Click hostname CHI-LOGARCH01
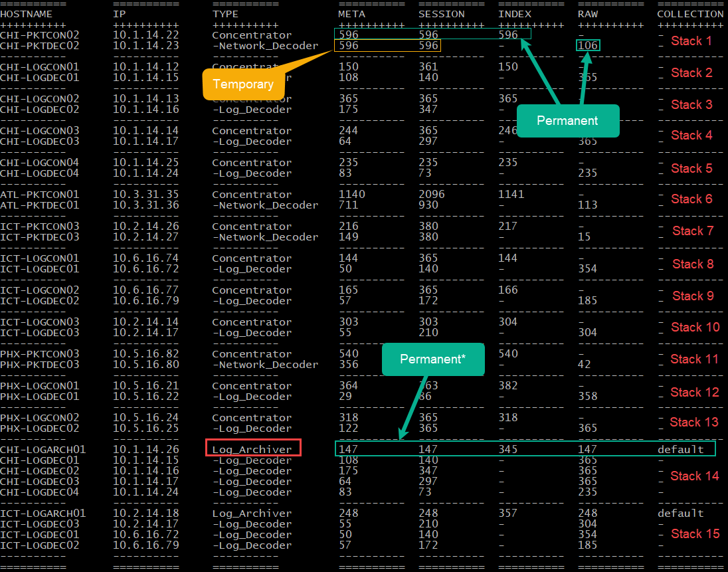Viewport: 728px width, 572px height. click(x=43, y=450)
